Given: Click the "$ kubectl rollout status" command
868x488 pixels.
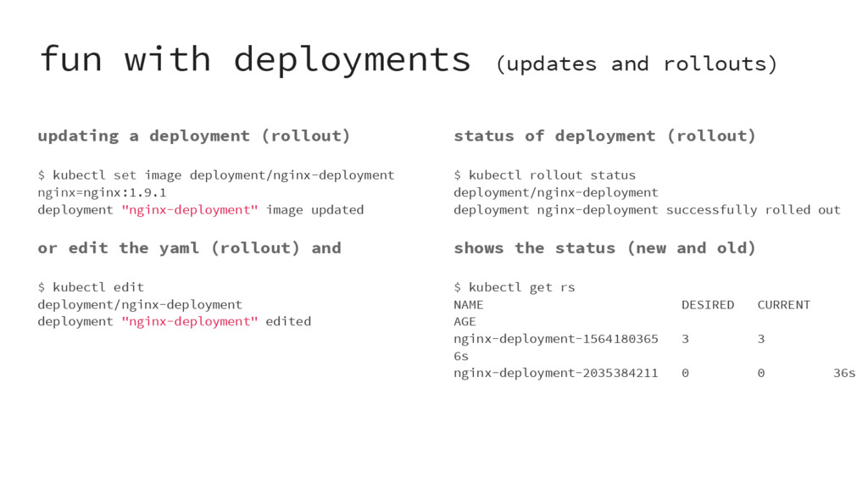Looking at the screenshot, I should click(x=545, y=175).
